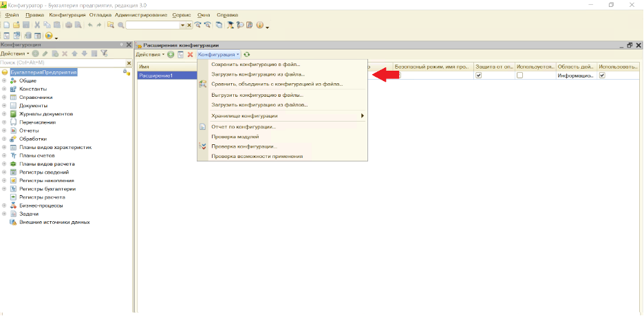Click column header Имя
644x316 pixels.
coord(167,67)
